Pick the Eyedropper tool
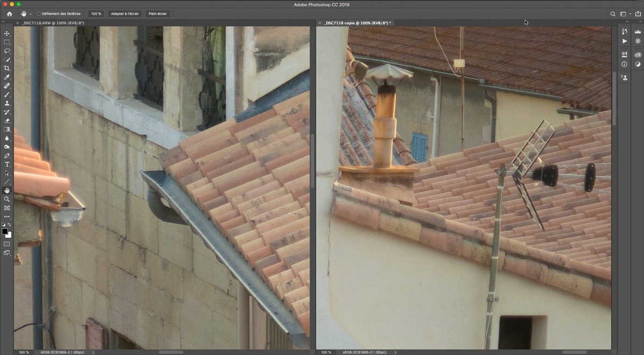The height and width of the screenshot is (355, 644). [7, 77]
